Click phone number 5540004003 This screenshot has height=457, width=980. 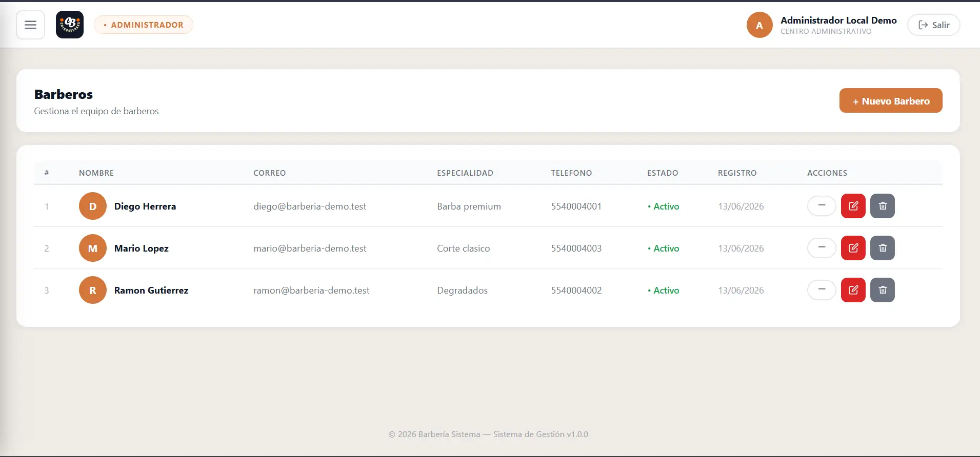coord(576,248)
